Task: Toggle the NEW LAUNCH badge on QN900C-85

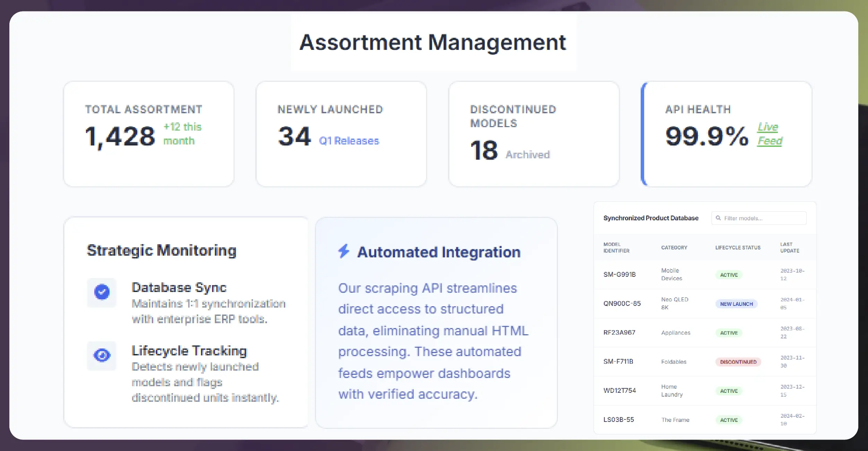Action: click(x=736, y=304)
